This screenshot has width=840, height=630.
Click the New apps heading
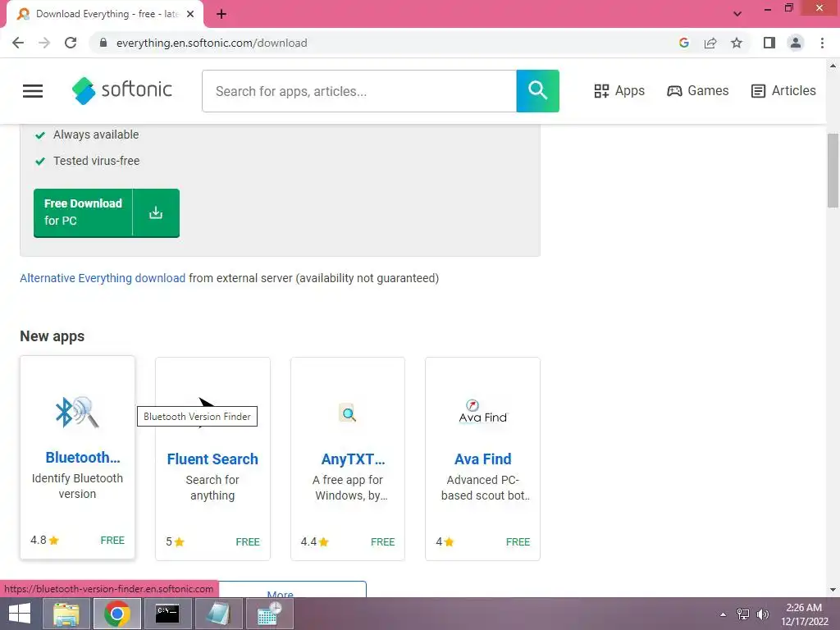(x=52, y=336)
